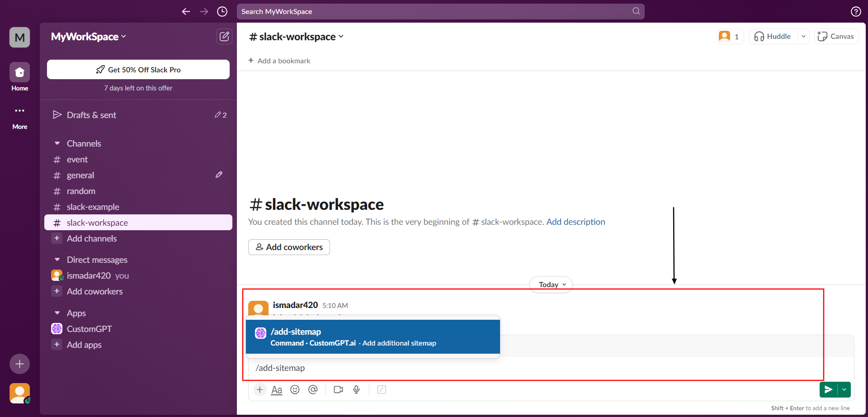868x417 pixels.
Task: Click the MyWorkSpace M workspace icon
Action: coord(20,37)
